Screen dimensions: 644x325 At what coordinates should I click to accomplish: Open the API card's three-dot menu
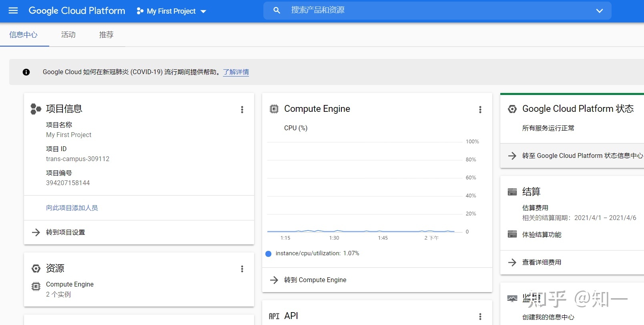click(x=480, y=317)
